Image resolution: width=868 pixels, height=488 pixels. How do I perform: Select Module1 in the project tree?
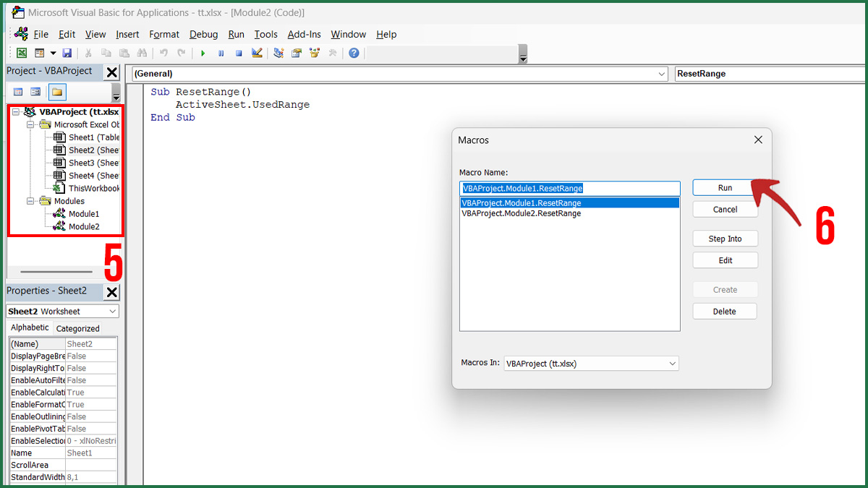click(84, 214)
